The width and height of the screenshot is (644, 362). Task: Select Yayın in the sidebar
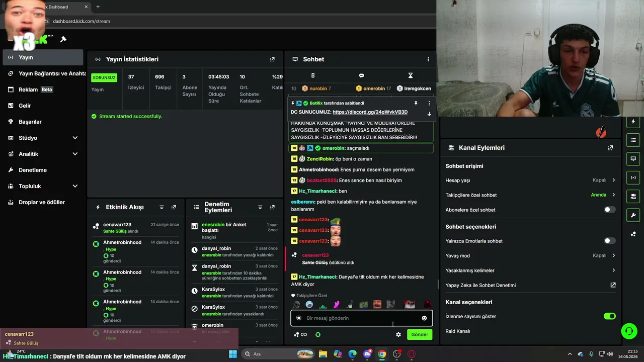(43, 57)
